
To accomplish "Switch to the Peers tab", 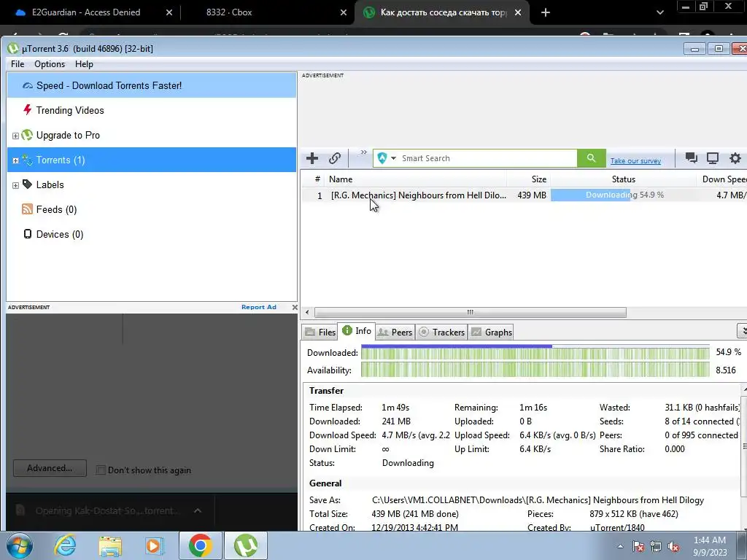I will coord(395,332).
